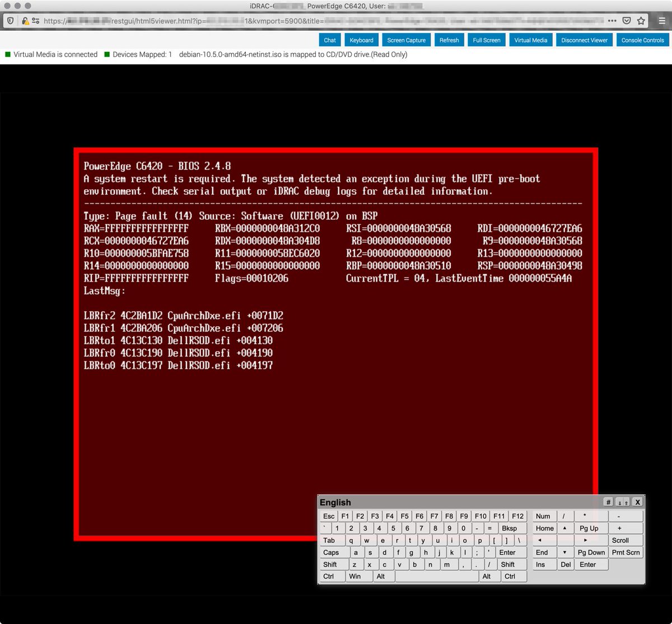This screenshot has height=624, width=672.
Task: Click the spacebar on virtual keyboard
Action: click(x=437, y=576)
